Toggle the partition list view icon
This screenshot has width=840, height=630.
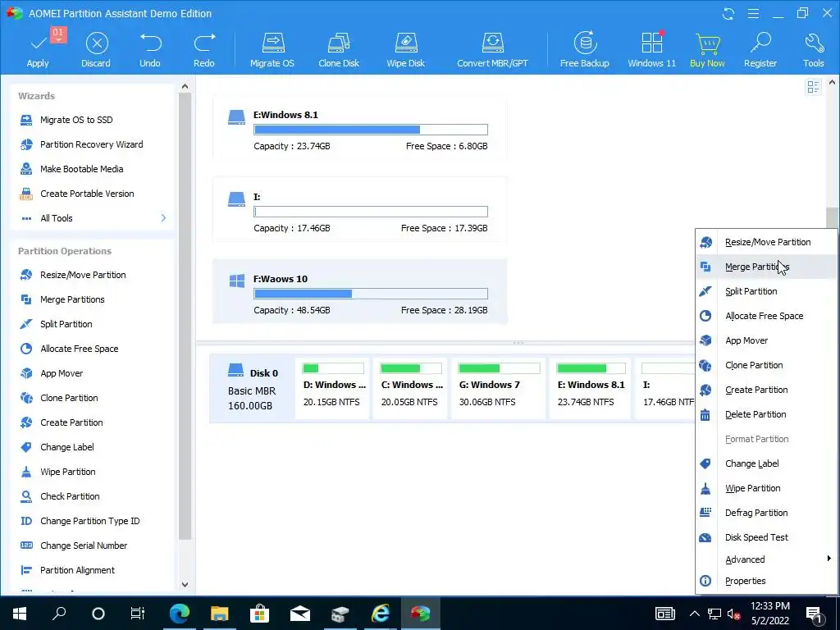(x=813, y=87)
